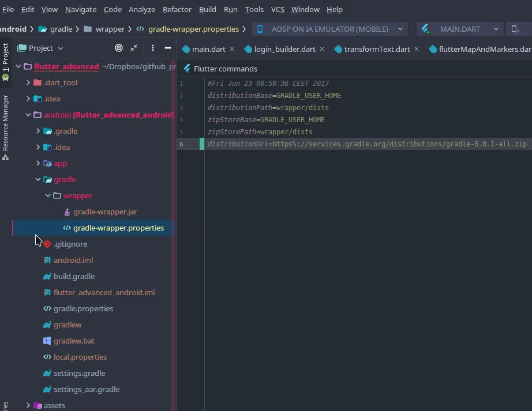Expand the .gradle folder under android

click(38, 131)
